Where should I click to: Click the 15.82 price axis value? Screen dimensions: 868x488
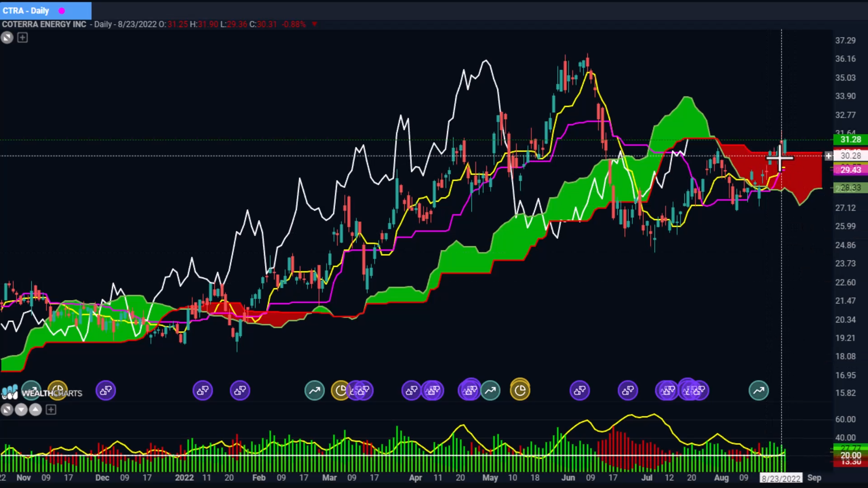(845, 393)
